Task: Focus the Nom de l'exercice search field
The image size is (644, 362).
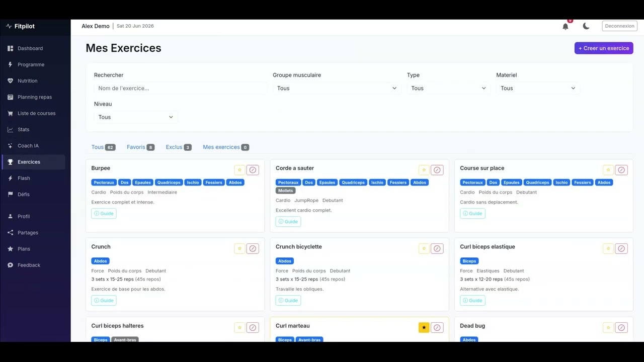Action: coord(180,88)
